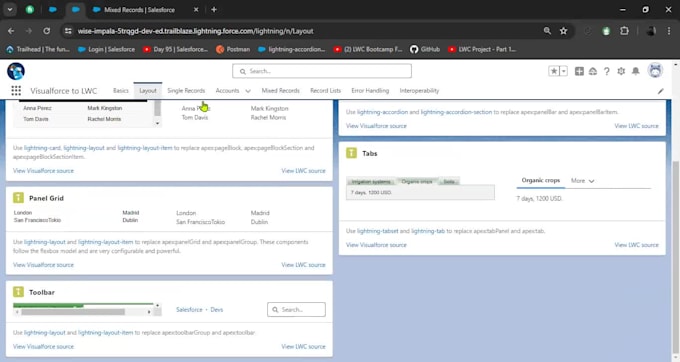Click the Panel Grid card icon
Screen dimensions: 680x362
(18, 198)
